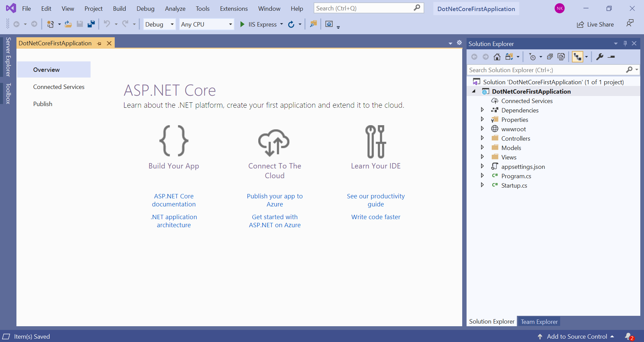644x342 pixels.
Task: Click the web browser preview toolbar icon
Action: (329, 24)
